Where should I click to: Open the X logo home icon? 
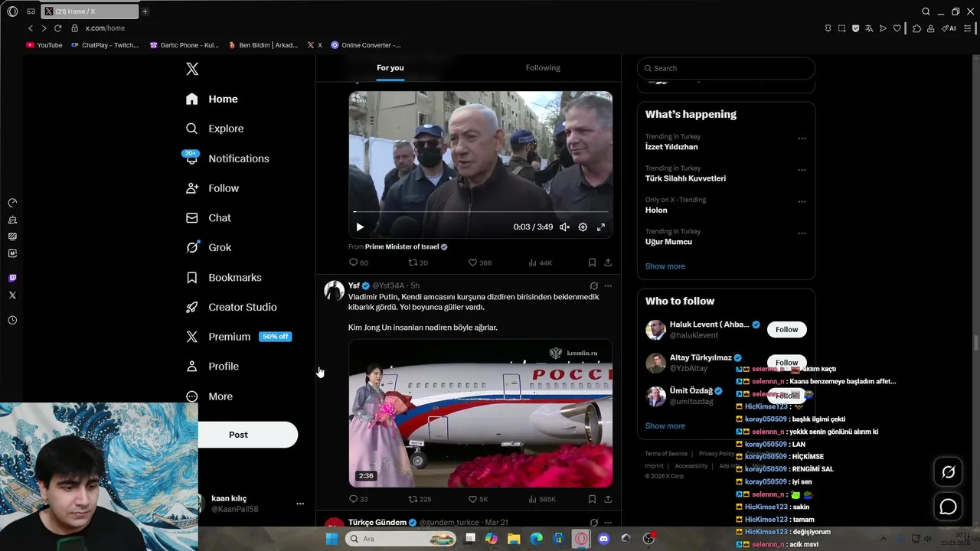click(192, 69)
